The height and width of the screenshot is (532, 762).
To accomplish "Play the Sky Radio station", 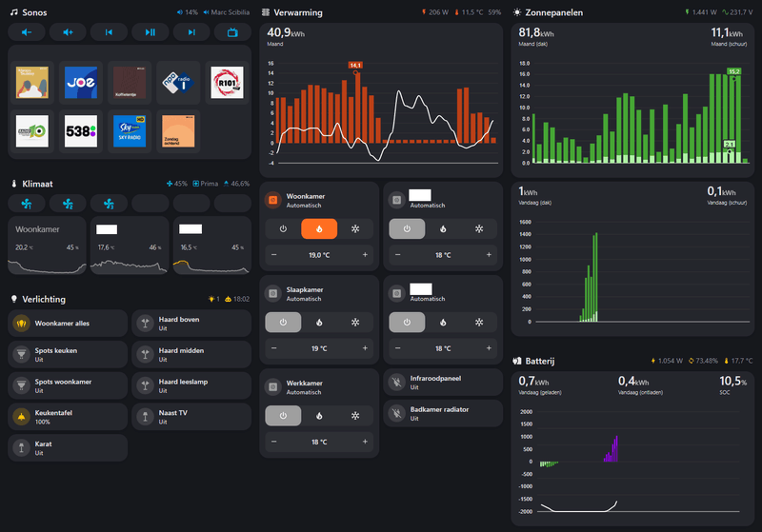I will (x=130, y=131).
